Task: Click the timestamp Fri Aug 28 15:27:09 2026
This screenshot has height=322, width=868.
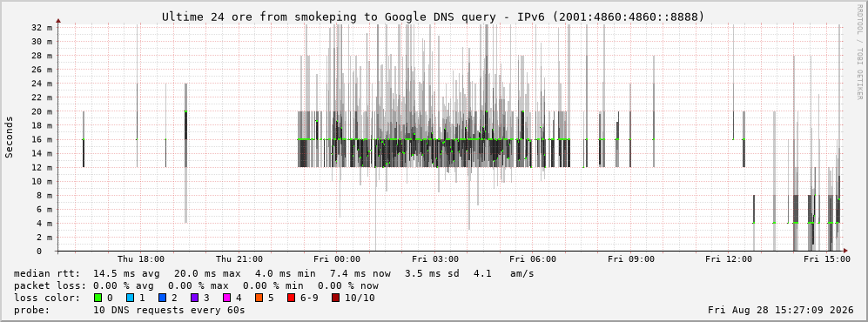Action: click(x=781, y=310)
